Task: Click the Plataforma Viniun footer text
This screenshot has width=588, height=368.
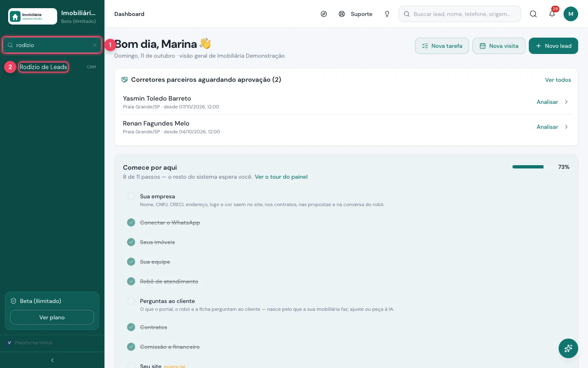Action: [33, 343]
